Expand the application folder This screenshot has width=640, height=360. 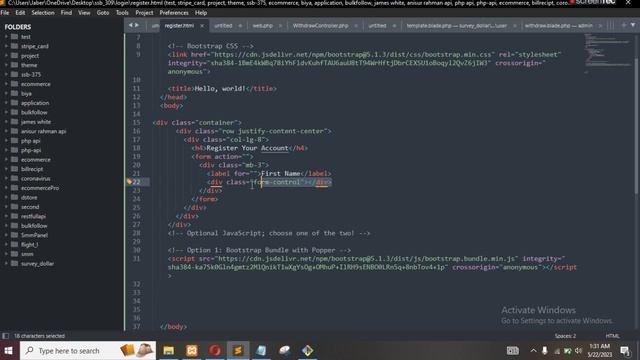point(6,103)
